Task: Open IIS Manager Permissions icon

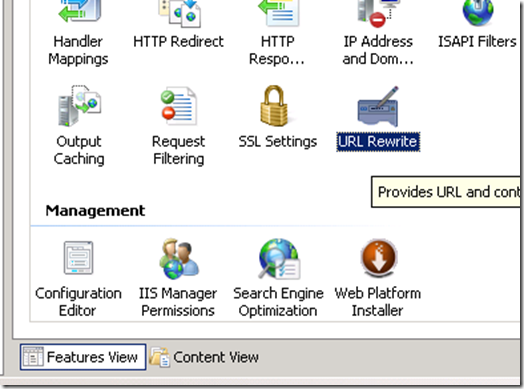Action: (x=179, y=258)
